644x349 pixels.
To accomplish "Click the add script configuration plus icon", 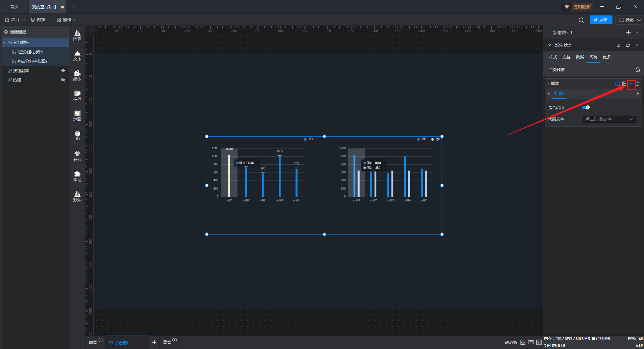I will tap(631, 84).
